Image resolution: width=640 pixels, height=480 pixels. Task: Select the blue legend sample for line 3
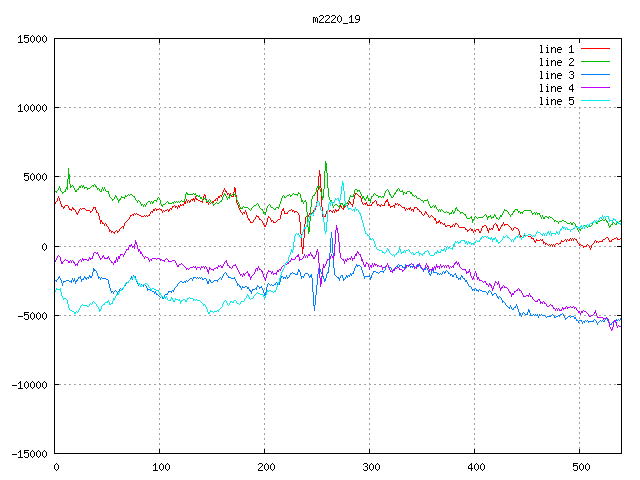[595, 75]
